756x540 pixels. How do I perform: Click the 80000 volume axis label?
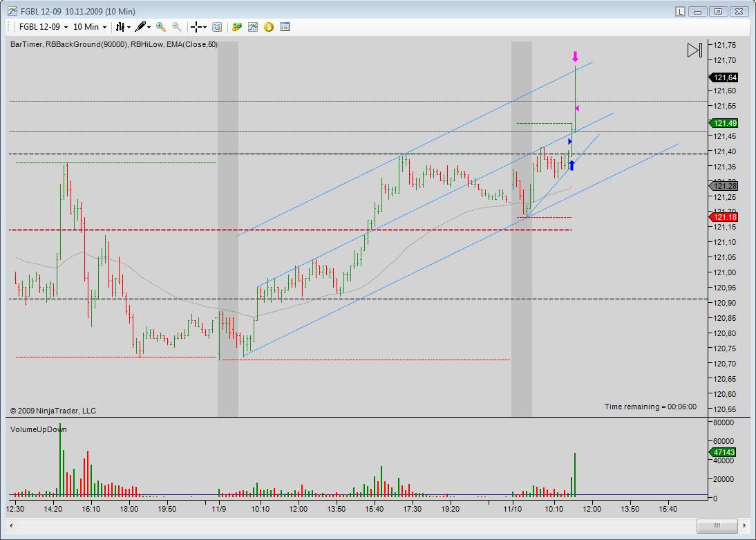click(x=724, y=422)
